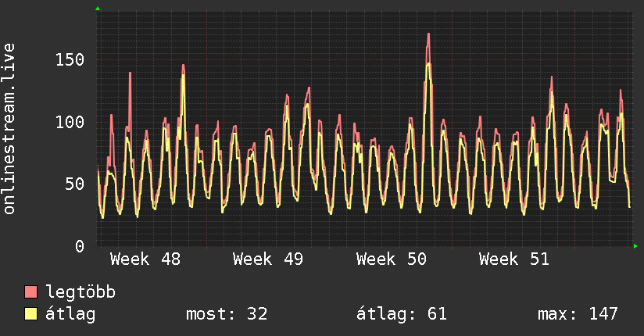Select the Week 48 axis label
This screenshot has height=336, width=644.
tap(145, 259)
